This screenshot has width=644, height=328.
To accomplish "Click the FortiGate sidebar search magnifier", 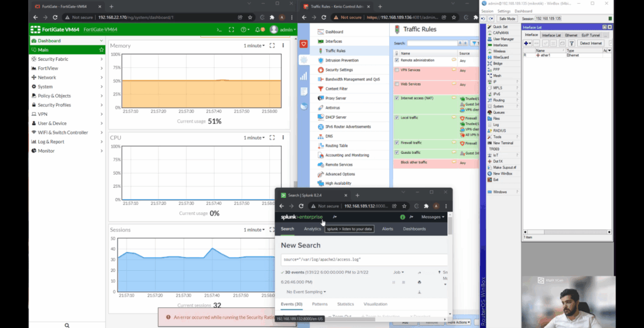I will point(67,325).
